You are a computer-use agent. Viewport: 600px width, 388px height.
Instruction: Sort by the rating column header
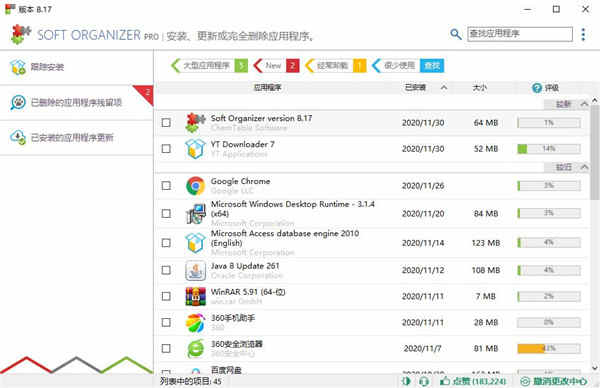[x=551, y=88]
